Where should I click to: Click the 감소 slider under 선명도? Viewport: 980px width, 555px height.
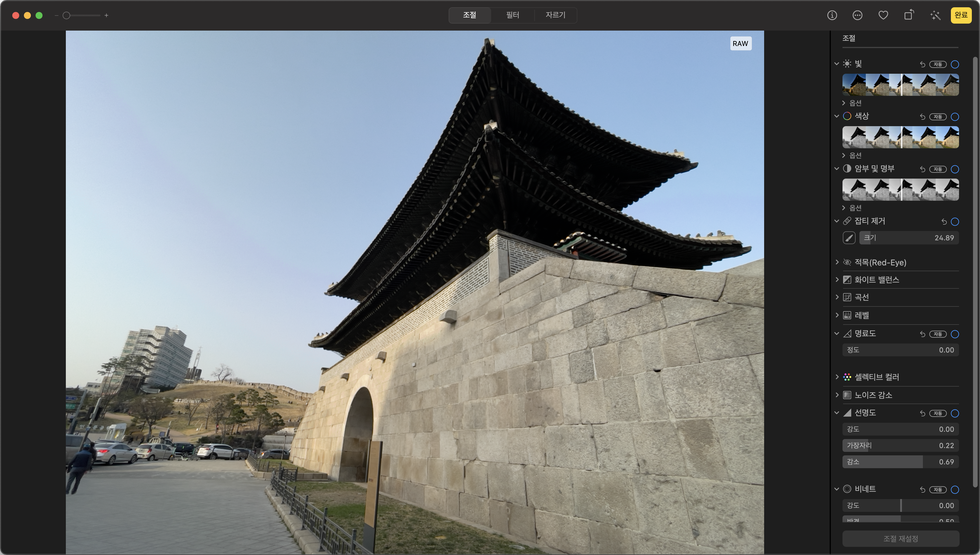900,461
